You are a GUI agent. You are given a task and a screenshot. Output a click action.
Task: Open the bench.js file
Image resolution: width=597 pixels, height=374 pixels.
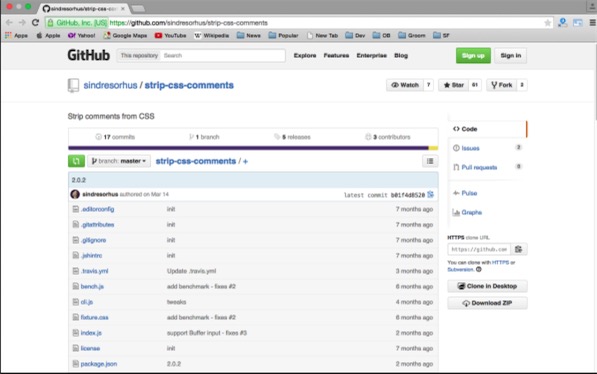tap(92, 286)
